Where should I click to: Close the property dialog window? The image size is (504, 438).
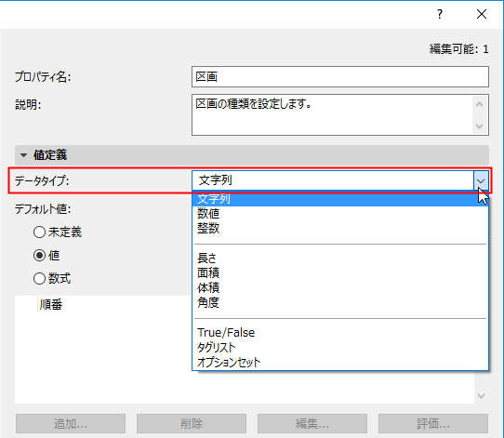(482, 14)
